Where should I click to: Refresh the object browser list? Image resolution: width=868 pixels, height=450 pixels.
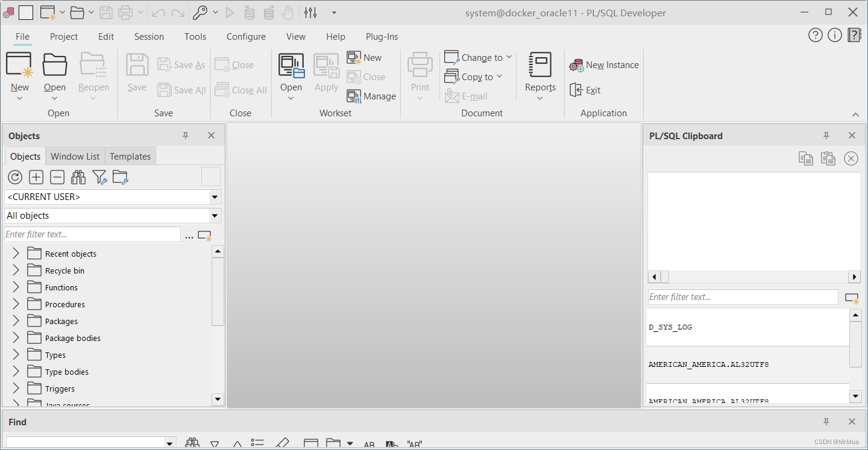[15, 177]
